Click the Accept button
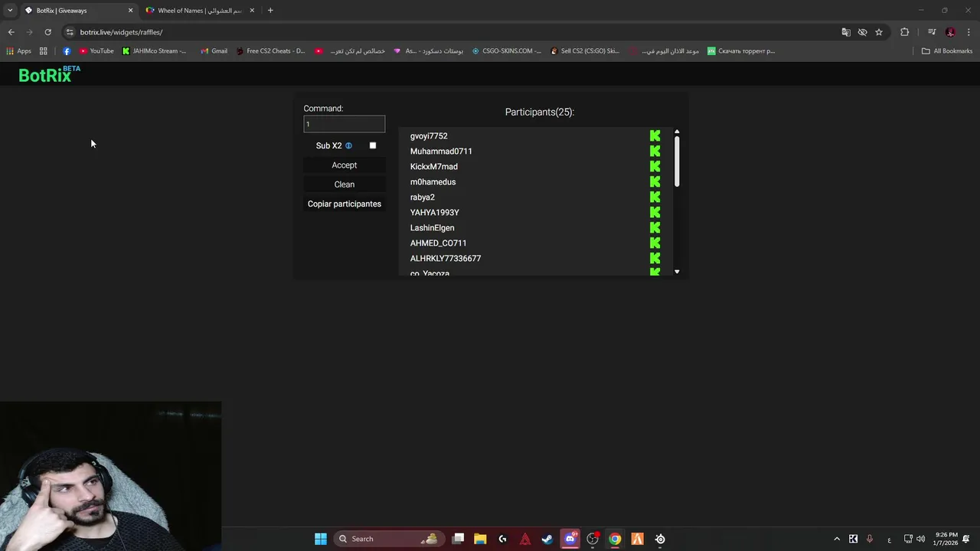This screenshot has height=551, width=980. click(x=345, y=165)
